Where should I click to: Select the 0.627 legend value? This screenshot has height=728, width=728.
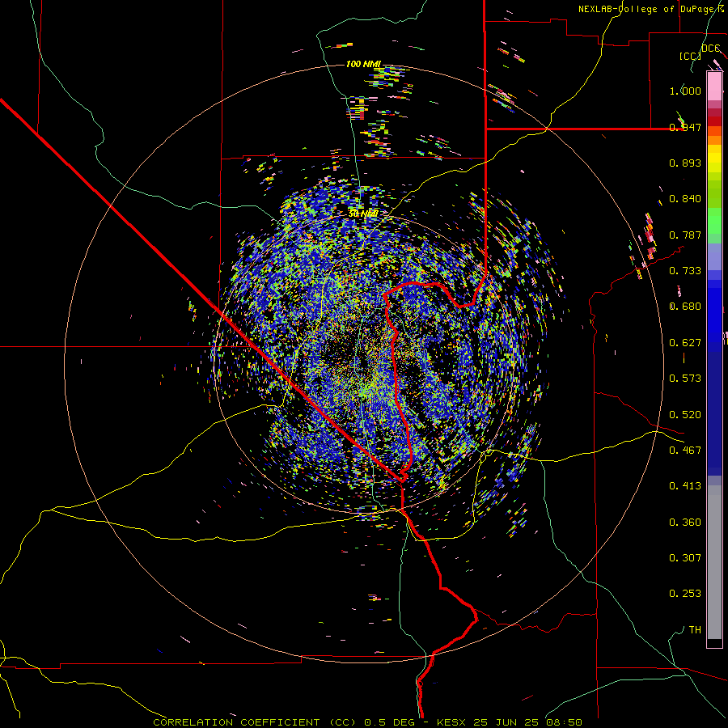tap(685, 343)
